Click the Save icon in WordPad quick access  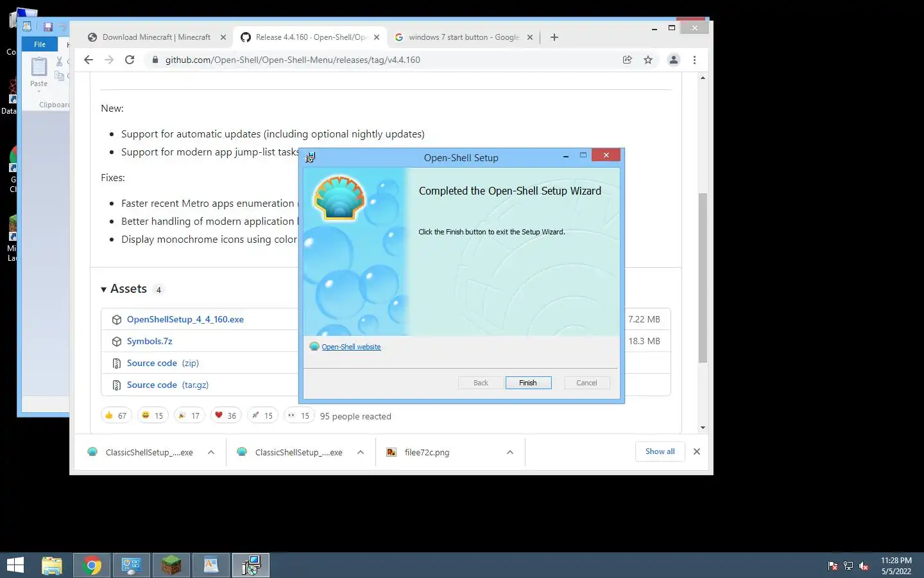click(x=48, y=27)
